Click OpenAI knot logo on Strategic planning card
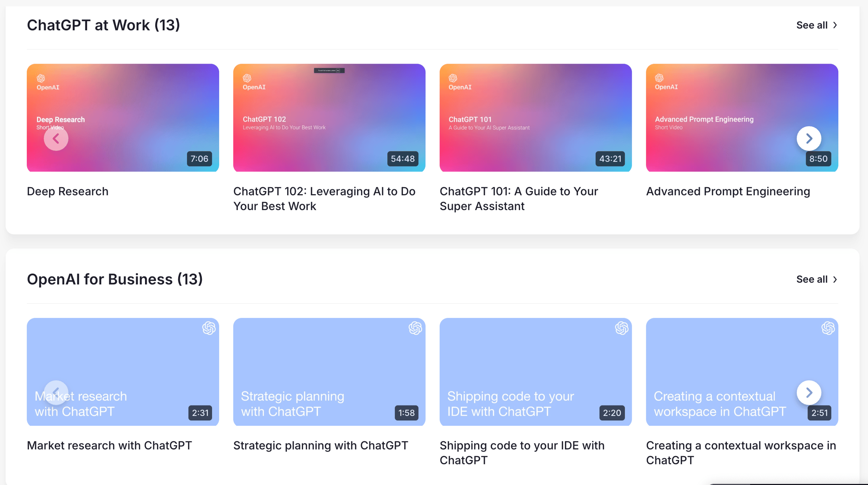This screenshot has height=485, width=868. click(415, 328)
